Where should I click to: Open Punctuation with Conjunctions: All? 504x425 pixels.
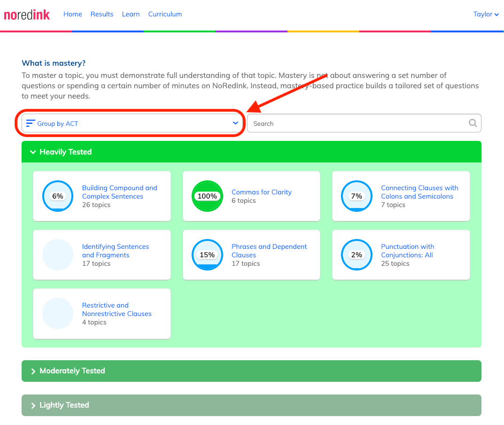(408, 251)
